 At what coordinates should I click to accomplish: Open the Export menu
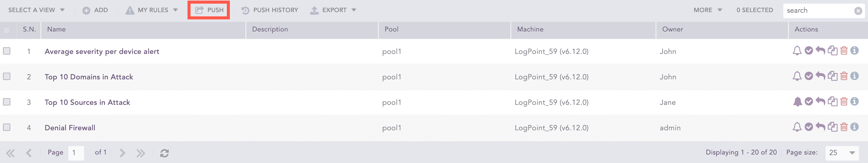333,10
